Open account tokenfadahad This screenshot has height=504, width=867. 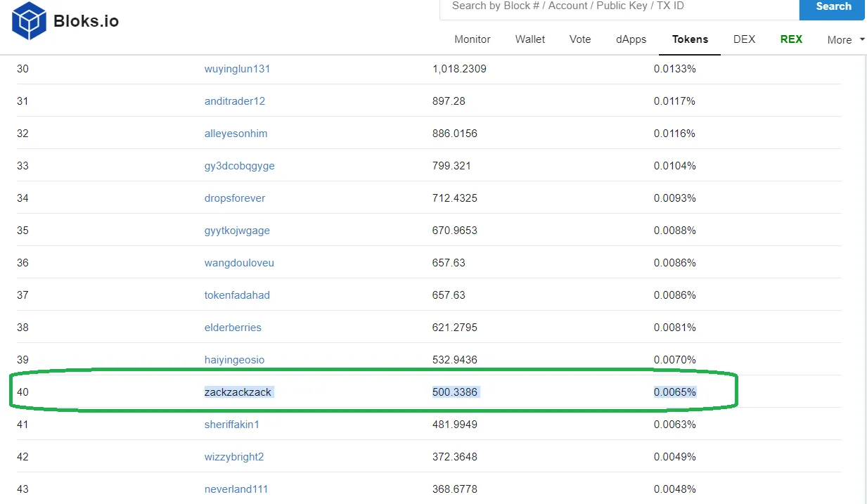pyautogui.click(x=237, y=295)
